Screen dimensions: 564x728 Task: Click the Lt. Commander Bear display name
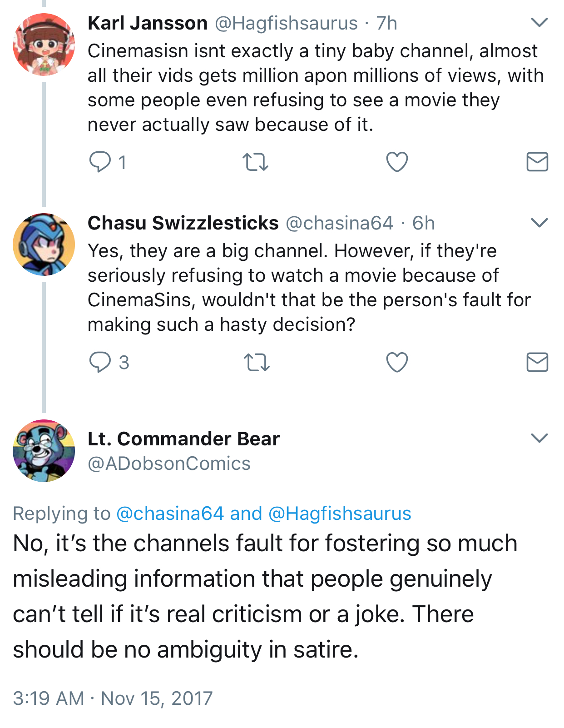tap(183, 439)
